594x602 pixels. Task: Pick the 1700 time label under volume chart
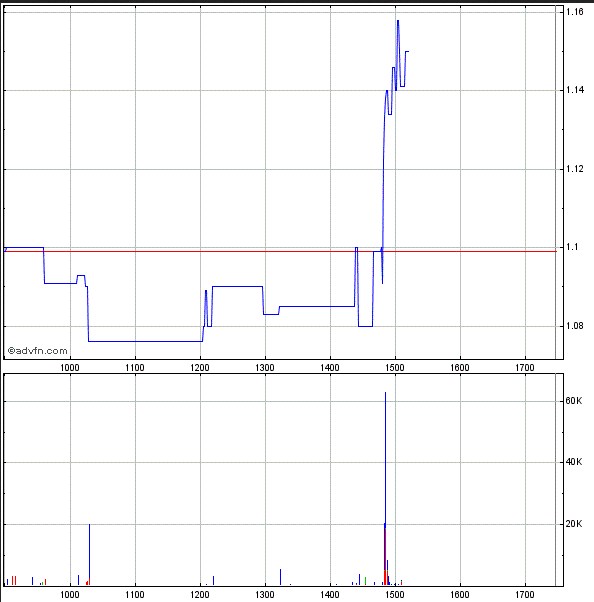coord(525,595)
